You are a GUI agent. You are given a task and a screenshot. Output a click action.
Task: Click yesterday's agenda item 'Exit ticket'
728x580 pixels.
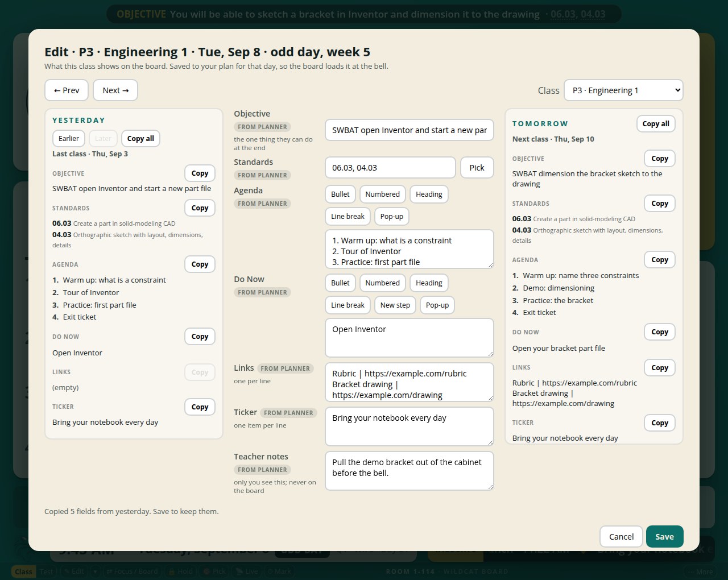(80, 317)
